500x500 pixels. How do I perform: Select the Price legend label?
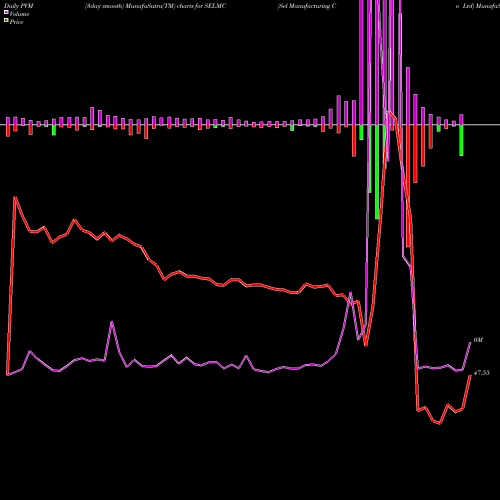(16, 22)
